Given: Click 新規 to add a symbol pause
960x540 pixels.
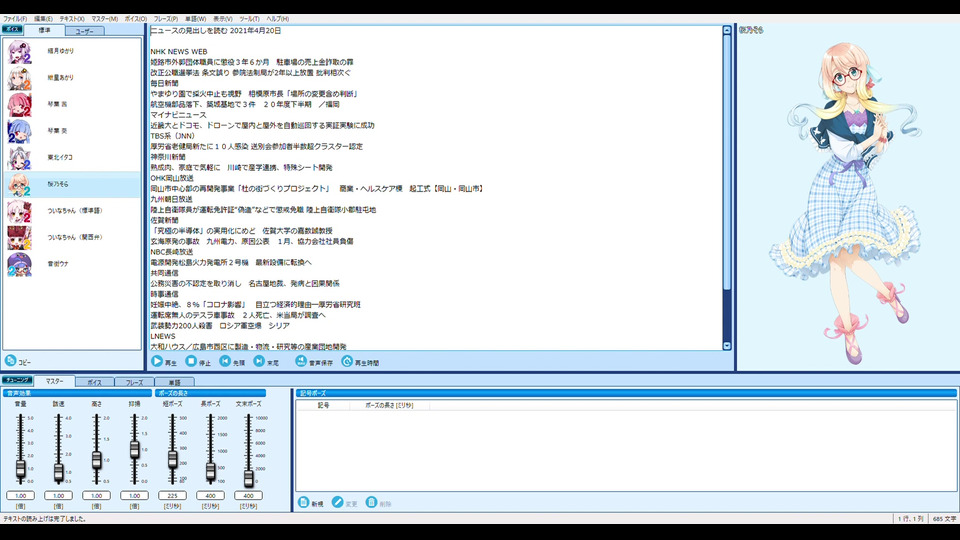Looking at the screenshot, I should pyautogui.click(x=304, y=502).
